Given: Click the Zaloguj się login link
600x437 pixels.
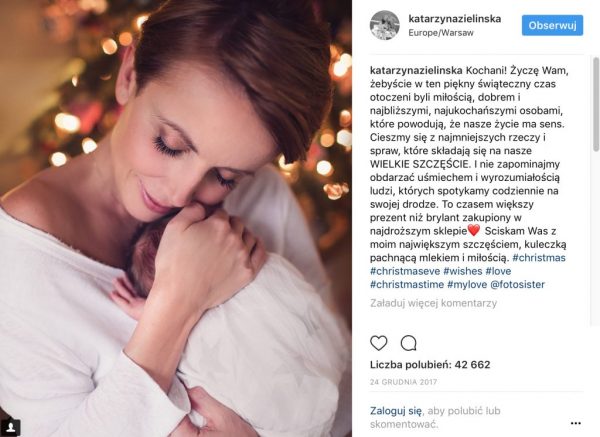Looking at the screenshot, I should click(x=396, y=411).
